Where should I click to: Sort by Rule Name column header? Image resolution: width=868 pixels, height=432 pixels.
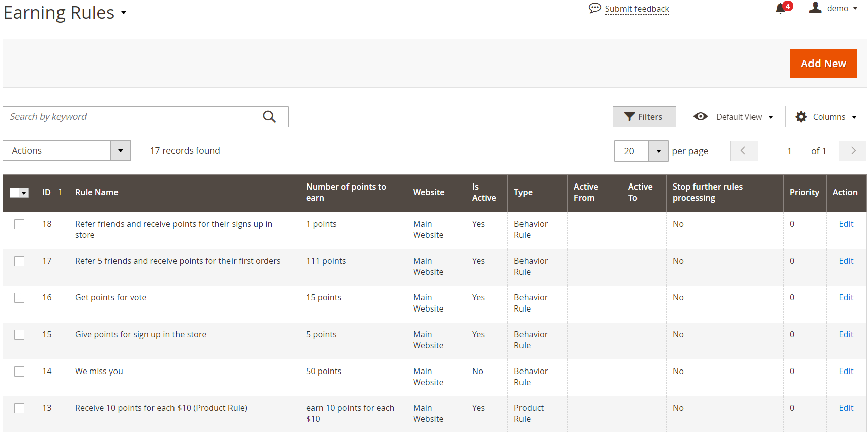tap(184, 193)
